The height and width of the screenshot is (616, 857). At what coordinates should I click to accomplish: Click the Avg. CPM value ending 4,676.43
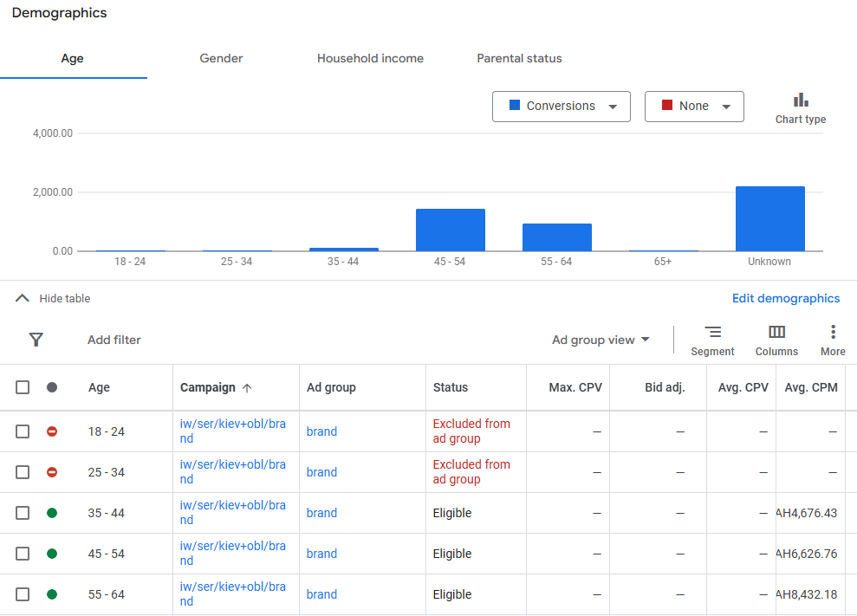[x=807, y=513]
